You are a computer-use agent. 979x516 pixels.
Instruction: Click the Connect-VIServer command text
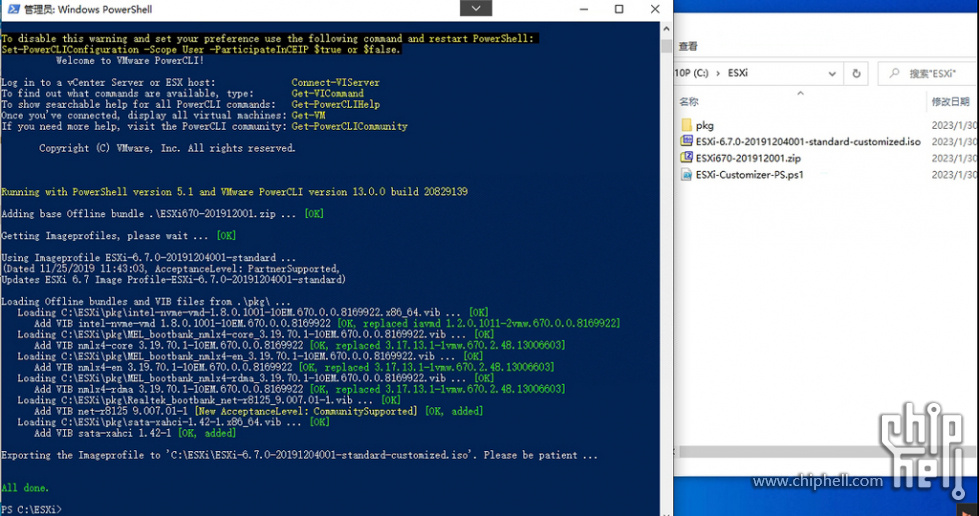335,82
